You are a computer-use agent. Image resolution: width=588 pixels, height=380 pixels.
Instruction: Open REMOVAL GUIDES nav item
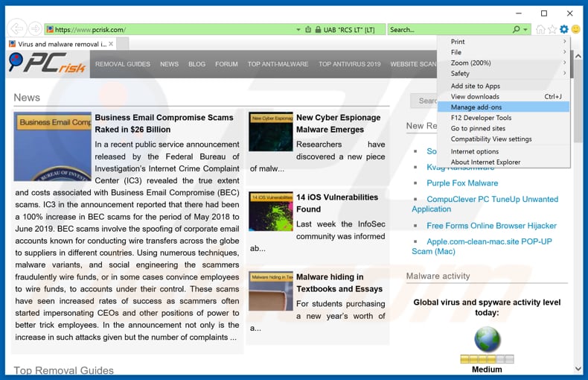(x=123, y=64)
